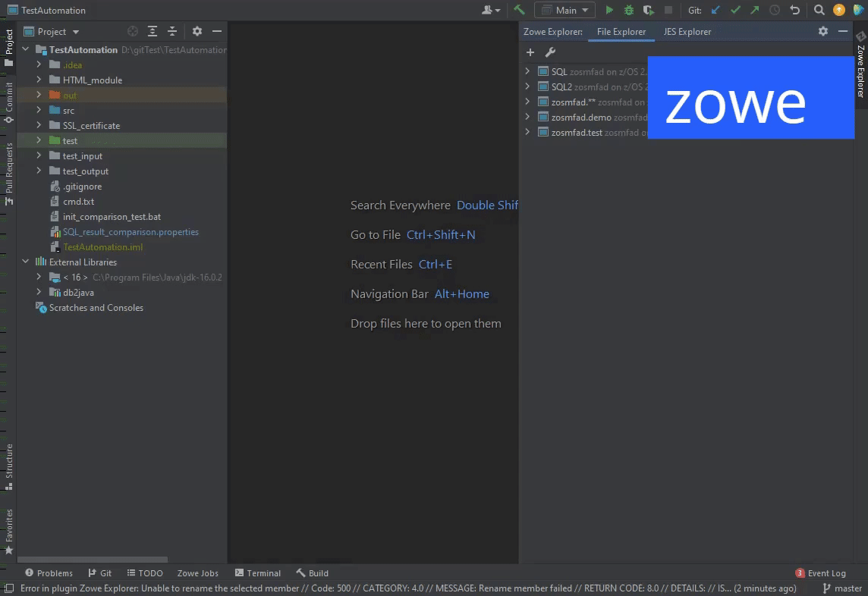
Task: Expand the src folder in project tree
Action: tap(39, 111)
